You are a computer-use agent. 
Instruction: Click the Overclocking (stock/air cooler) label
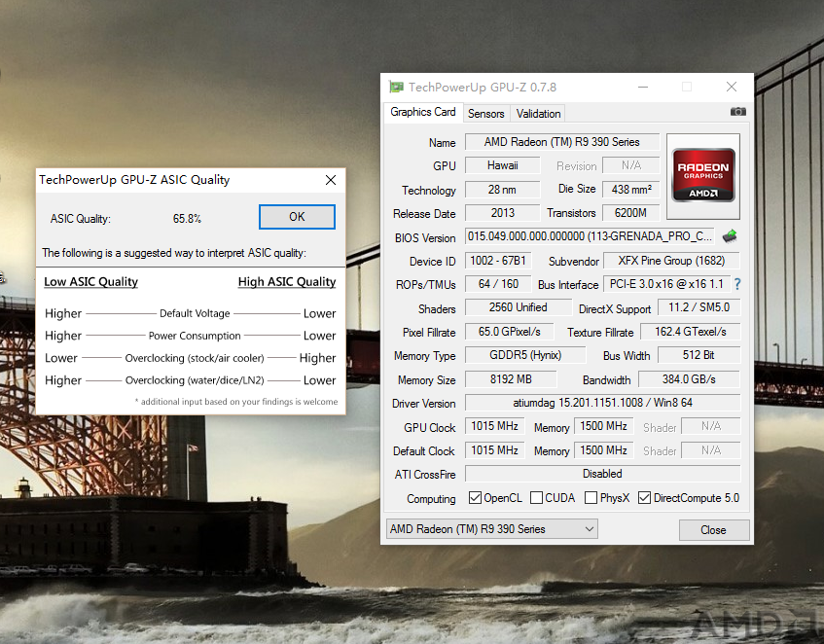point(195,358)
